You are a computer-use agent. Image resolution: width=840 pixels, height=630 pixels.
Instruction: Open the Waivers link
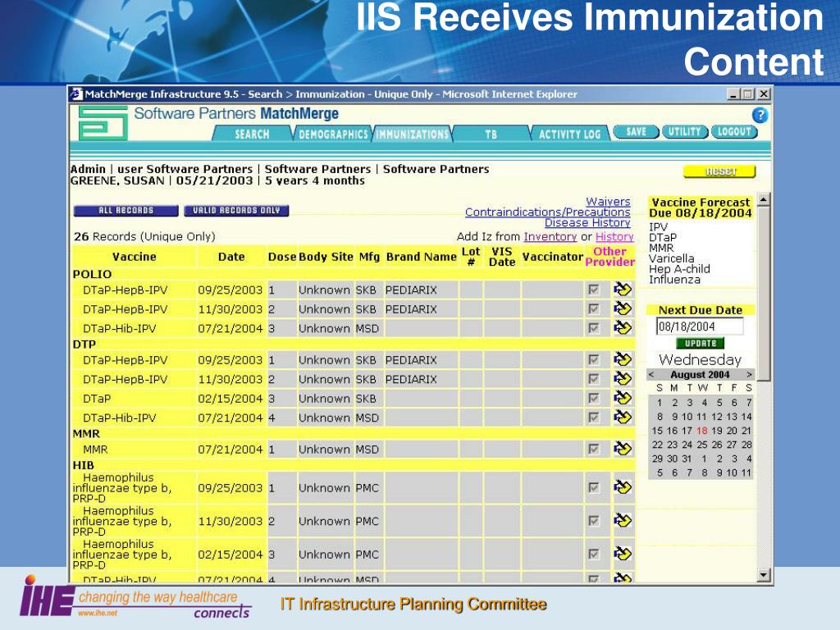click(x=608, y=202)
